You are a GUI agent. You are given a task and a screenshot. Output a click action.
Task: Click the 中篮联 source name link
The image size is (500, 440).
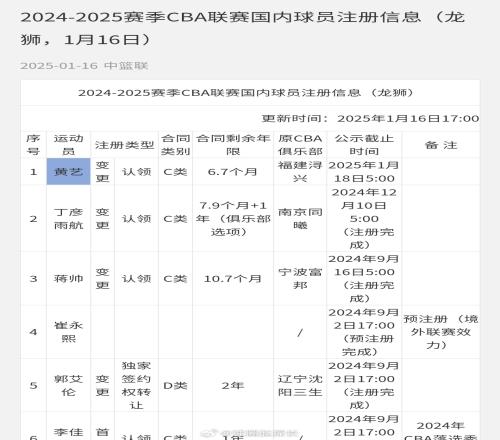126,66
